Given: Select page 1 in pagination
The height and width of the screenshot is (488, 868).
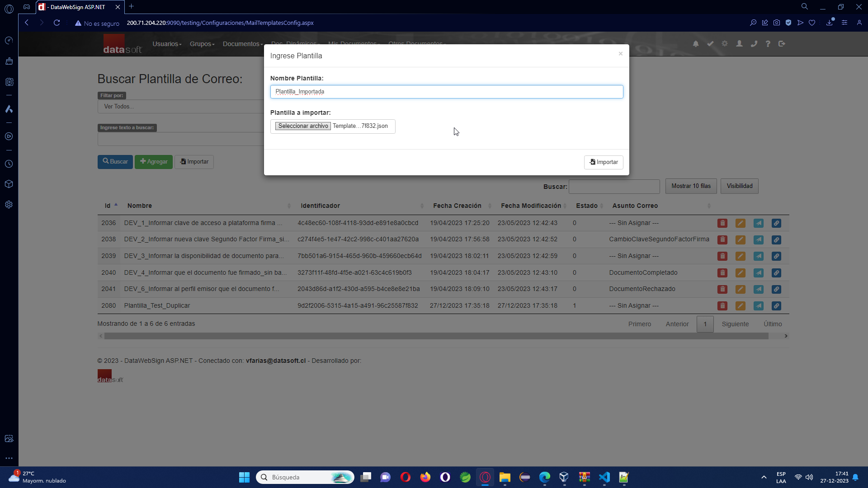Looking at the screenshot, I should (705, 324).
